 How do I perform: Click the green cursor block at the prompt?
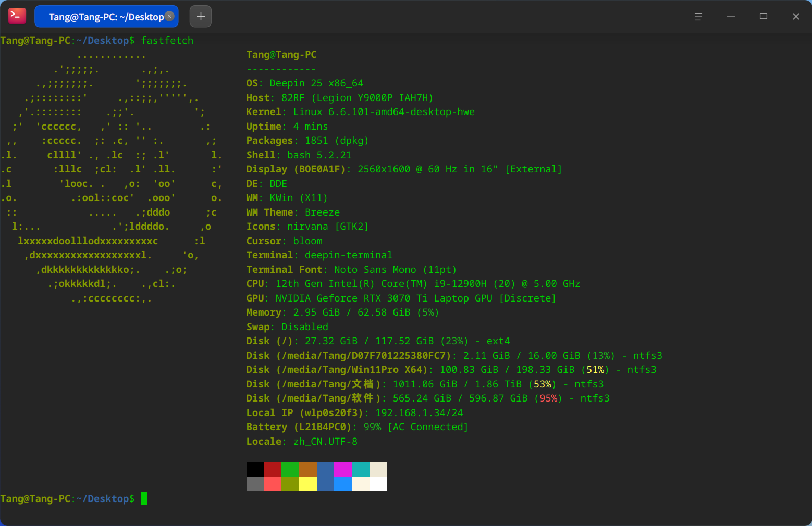point(144,498)
